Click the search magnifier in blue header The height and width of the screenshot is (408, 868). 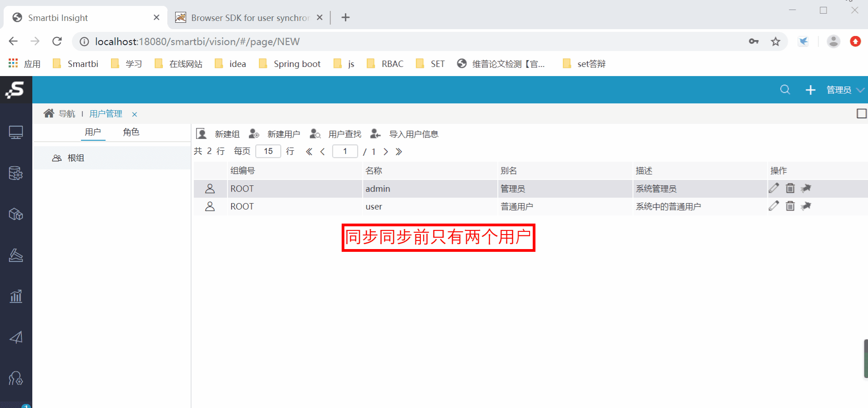click(785, 90)
